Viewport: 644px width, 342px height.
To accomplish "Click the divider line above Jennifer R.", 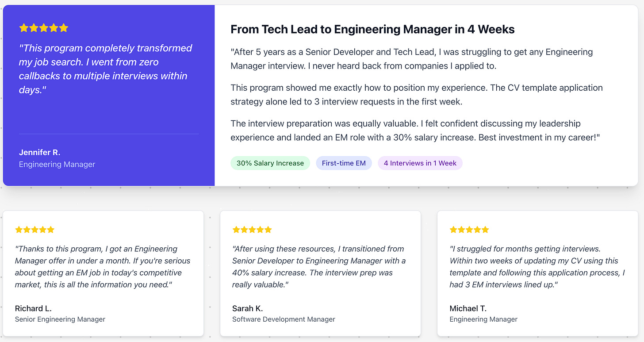I will click(x=109, y=134).
